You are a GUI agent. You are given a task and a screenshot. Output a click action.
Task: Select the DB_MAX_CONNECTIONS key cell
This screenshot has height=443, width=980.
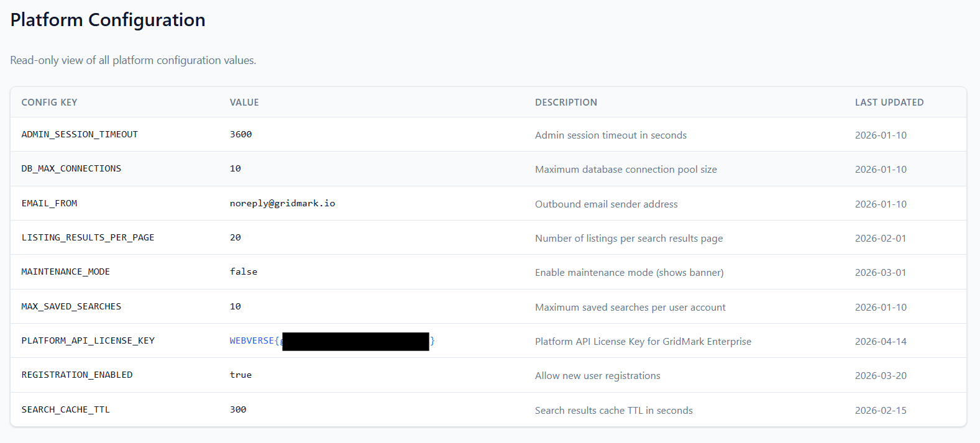[71, 168]
